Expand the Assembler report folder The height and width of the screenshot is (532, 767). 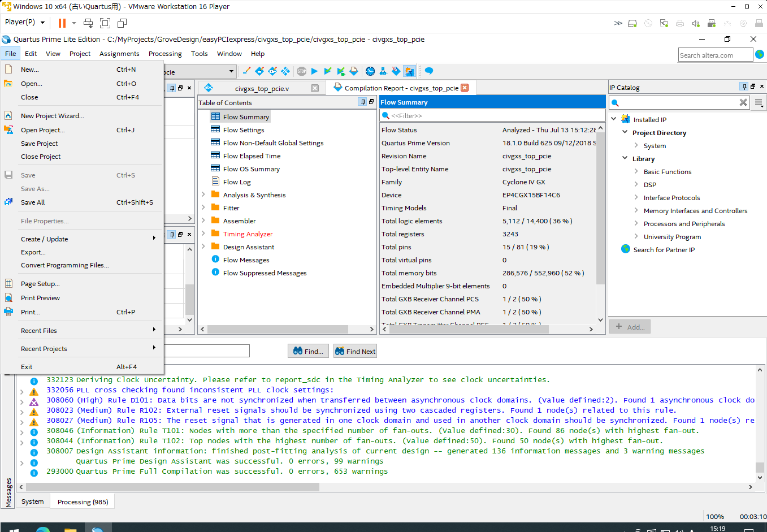[203, 220]
